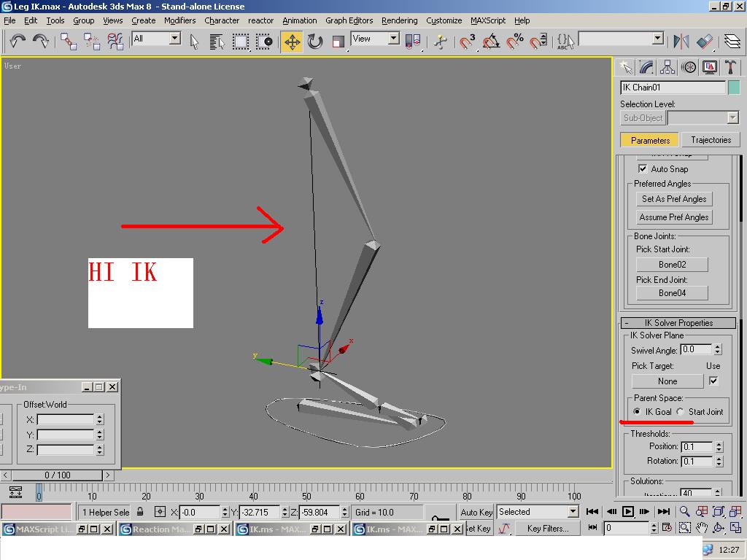Toggle the Percent Snap icon
Screen dimensions: 747x560
click(x=514, y=42)
